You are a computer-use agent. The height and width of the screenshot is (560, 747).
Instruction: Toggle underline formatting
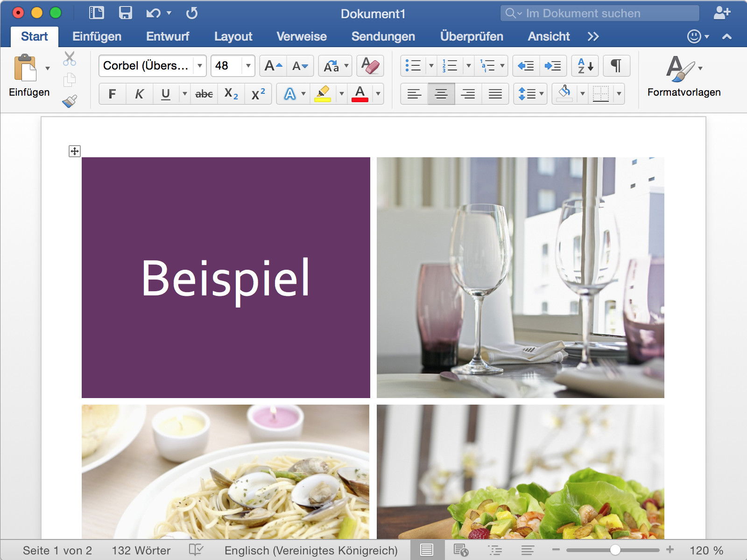pos(165,94)
